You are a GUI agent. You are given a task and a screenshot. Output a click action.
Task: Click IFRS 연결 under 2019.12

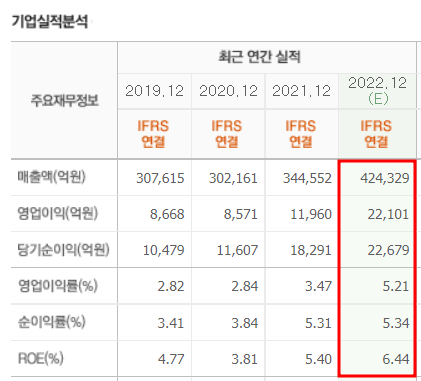153,134
